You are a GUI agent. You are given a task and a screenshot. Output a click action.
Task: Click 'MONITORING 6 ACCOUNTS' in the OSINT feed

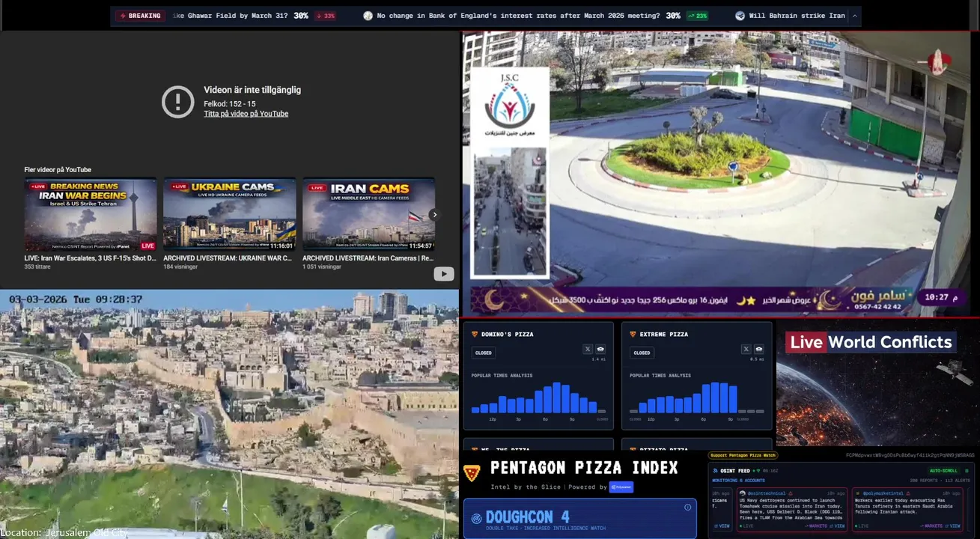pyautogui.click(x=738, y=481)
